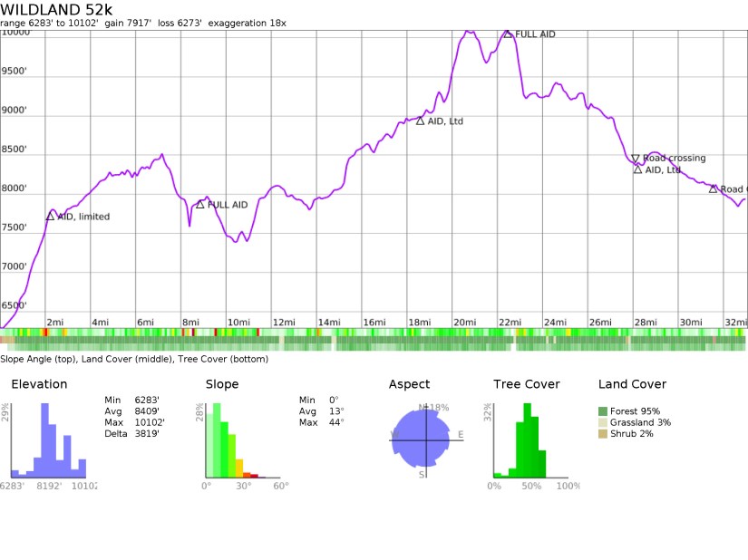Select the Grassland 3% legend swatch
748x560 pixels.
pos(604,422)
